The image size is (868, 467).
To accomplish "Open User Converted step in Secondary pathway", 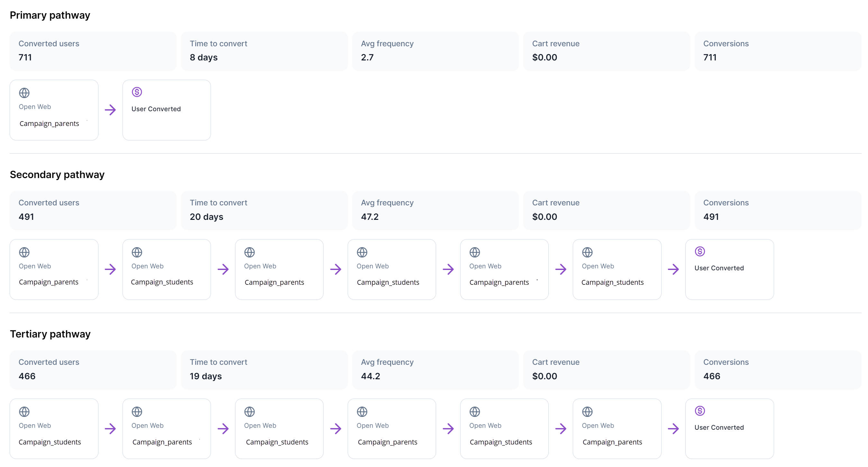I will pos(729,269).
